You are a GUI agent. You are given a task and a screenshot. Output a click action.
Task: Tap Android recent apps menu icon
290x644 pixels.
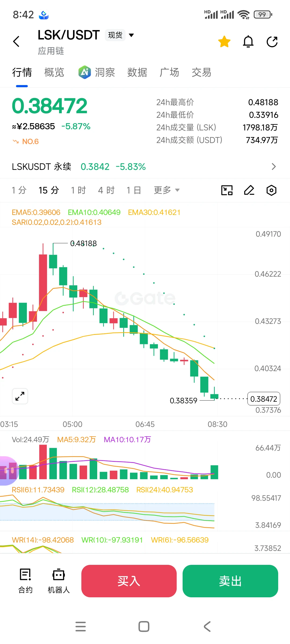tap(81, 627)
